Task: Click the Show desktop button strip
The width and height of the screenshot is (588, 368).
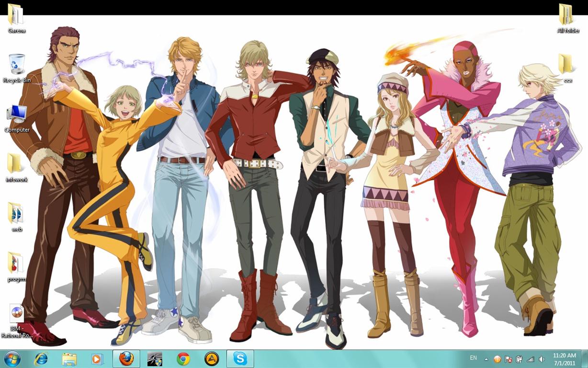Action: click(x=584, y=359)
